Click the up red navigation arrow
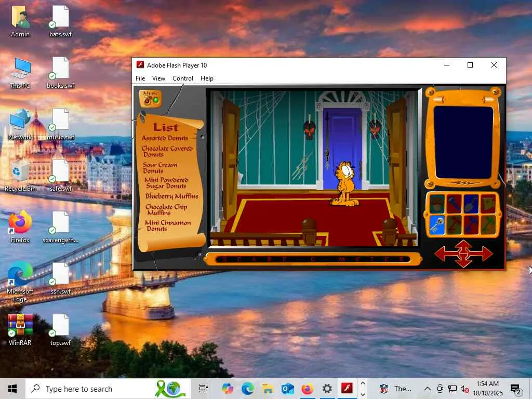The height and width of the screenshot is (399, 532). coord(463,245)
